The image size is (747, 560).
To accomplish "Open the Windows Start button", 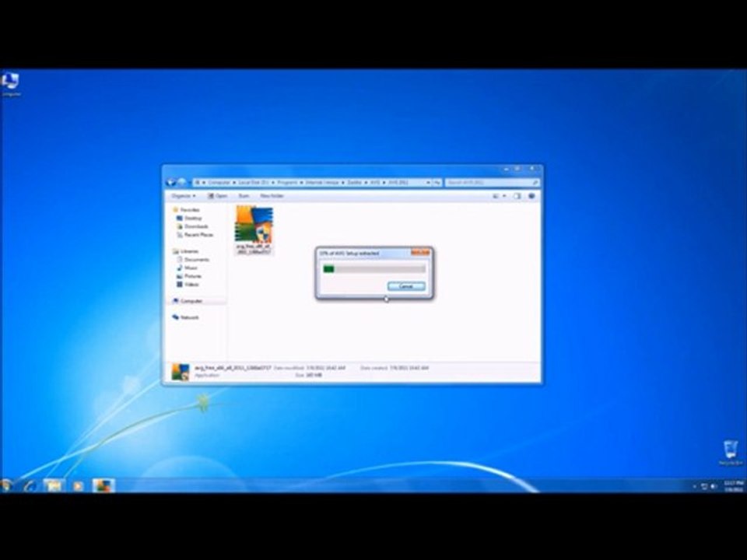I will point(5,485).
